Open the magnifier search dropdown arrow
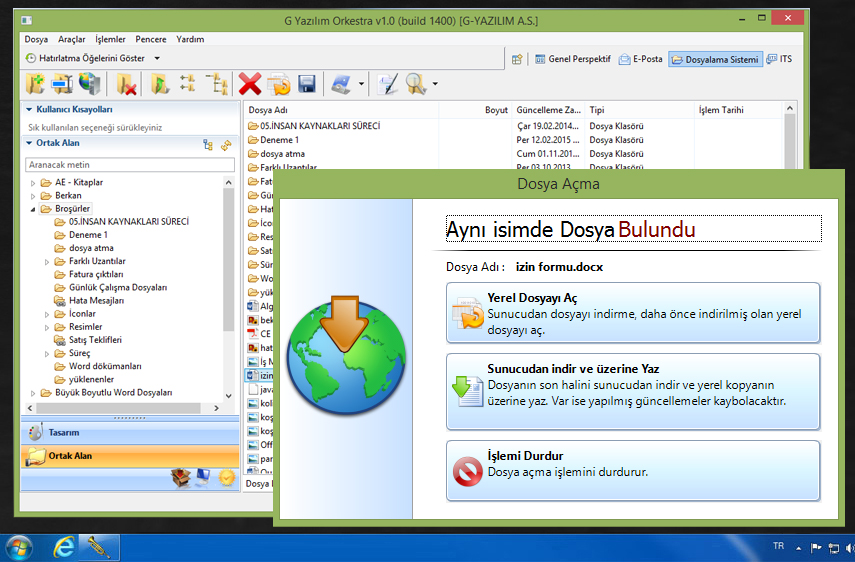855x562 pixels. (435, 85)
